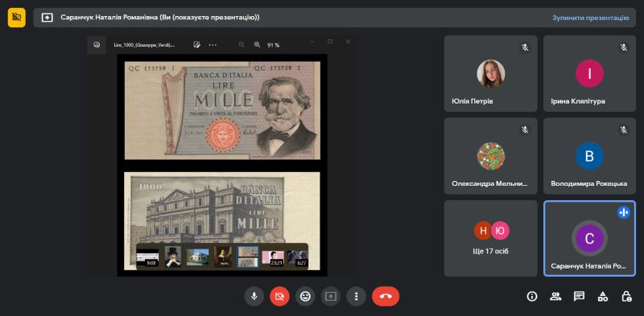Select the filmstrip thumbnail labeled 9:03
This screenshot has height=316, width=644.
[147, 257]
